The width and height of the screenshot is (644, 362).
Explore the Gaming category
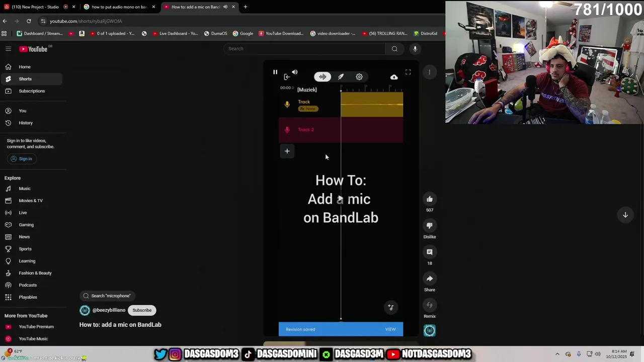tap(31, 225)
